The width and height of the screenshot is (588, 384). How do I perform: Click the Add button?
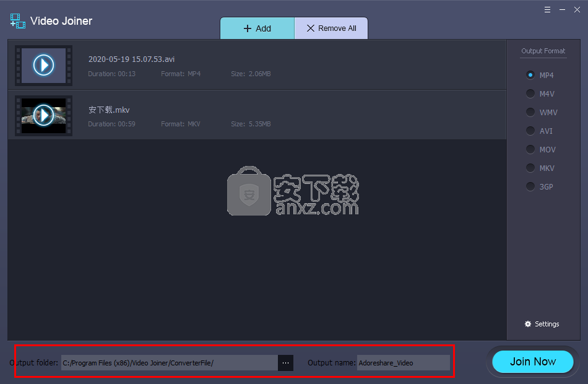tap(257, 28)
